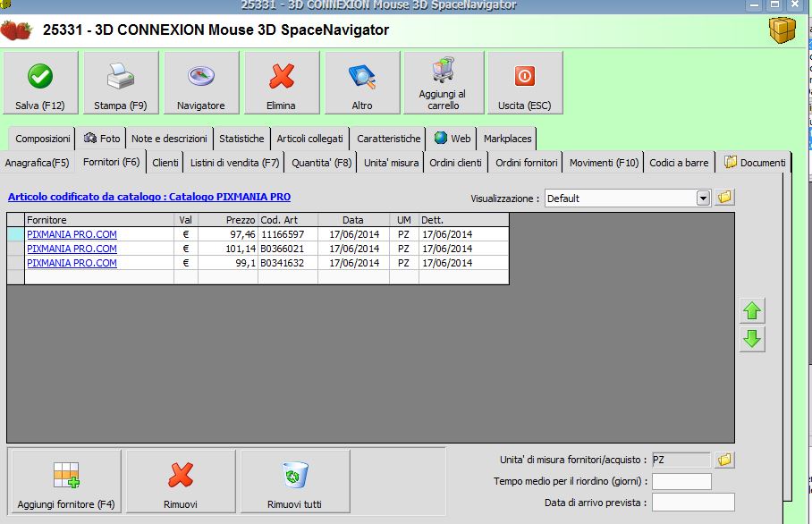Image resolution: width=812 pixels, height=524 pixels.
Task: Delete the article with Elimina
Action: pos(282,83)
